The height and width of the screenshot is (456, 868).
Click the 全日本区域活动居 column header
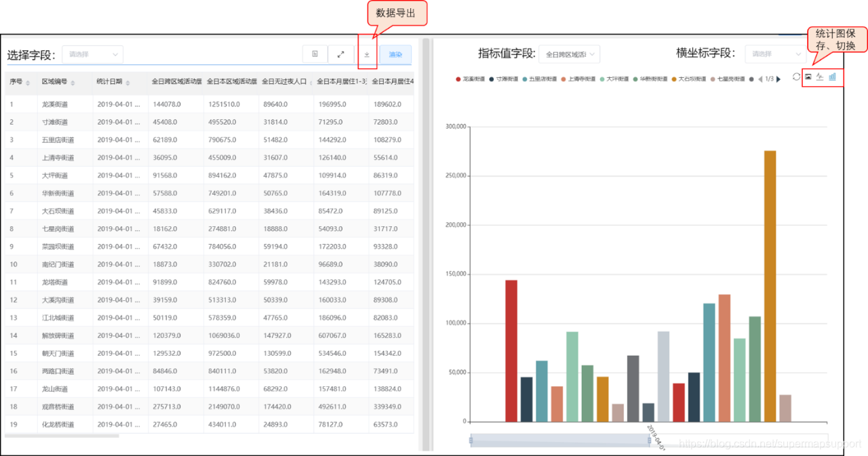coord(231,82)
